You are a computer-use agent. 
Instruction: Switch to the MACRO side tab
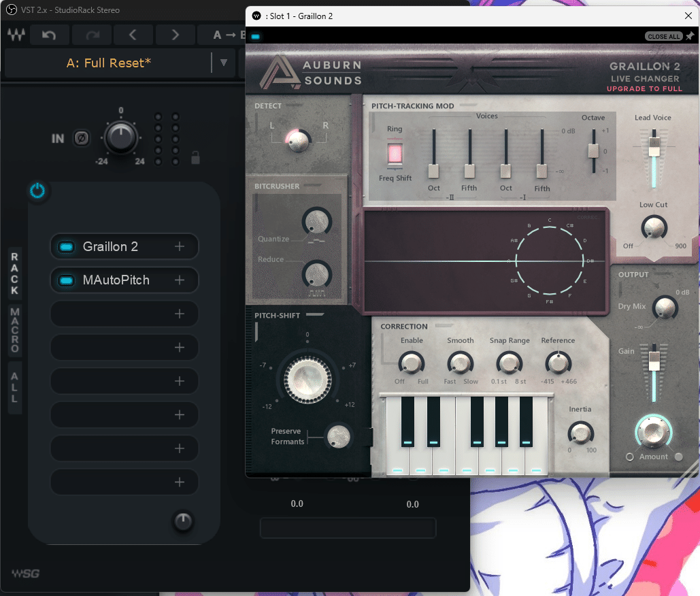(x=15, y=330)
